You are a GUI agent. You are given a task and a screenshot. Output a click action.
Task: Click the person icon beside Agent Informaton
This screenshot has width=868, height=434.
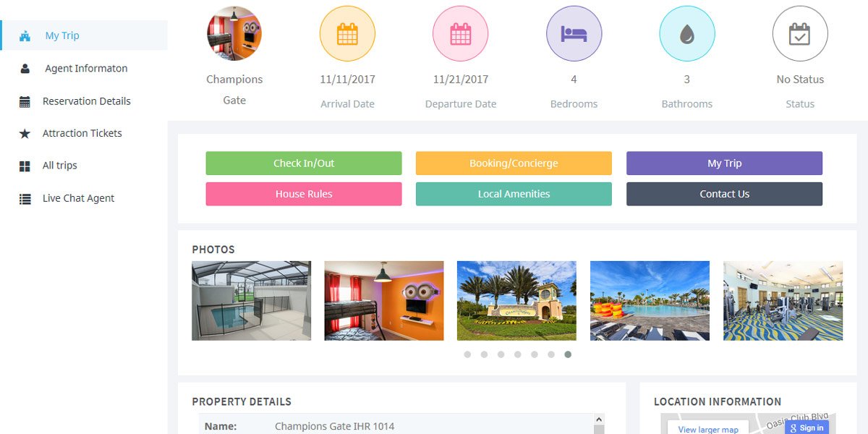(25, 69)
